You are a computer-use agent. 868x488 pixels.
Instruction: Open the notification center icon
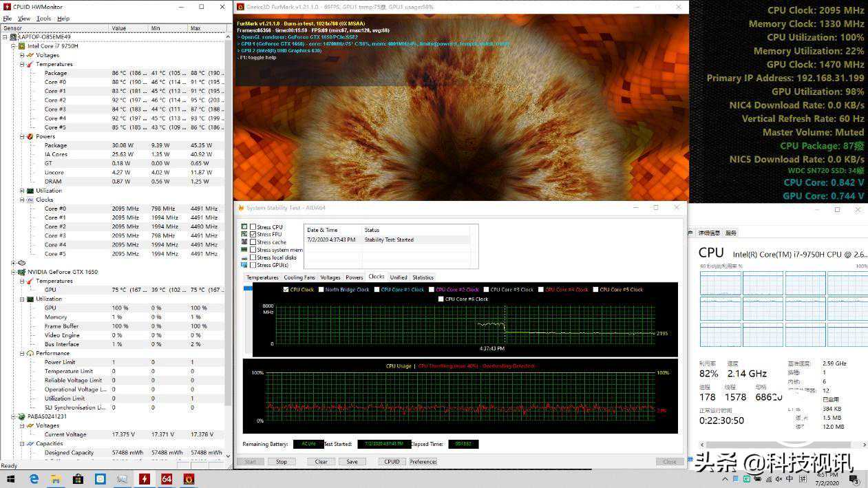click(854, 478)
